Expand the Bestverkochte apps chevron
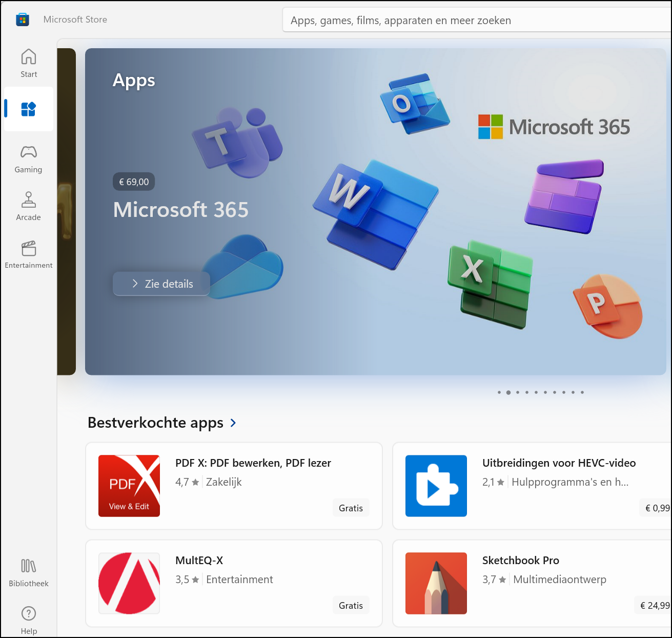This screenshot has width=672, height=638. click(233, 423)
